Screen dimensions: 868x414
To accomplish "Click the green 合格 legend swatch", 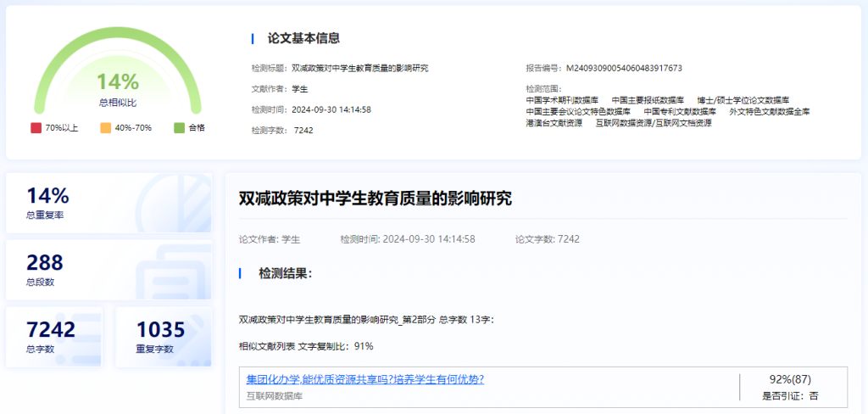I will [179, 128].
